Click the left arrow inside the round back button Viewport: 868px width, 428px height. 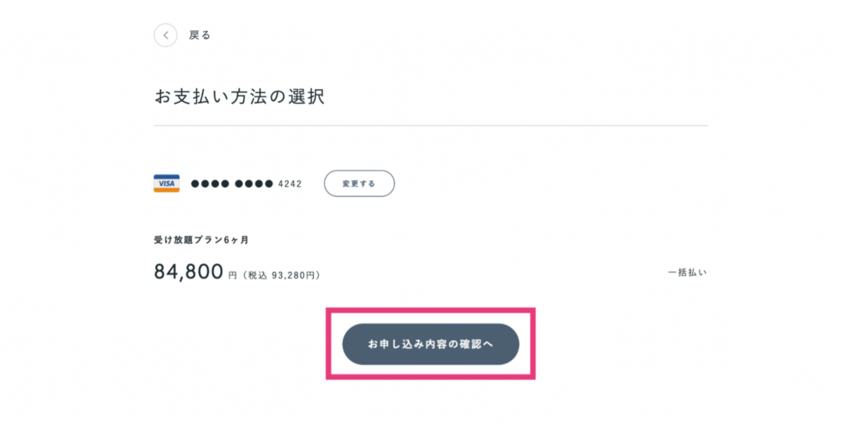click(166, 35)
